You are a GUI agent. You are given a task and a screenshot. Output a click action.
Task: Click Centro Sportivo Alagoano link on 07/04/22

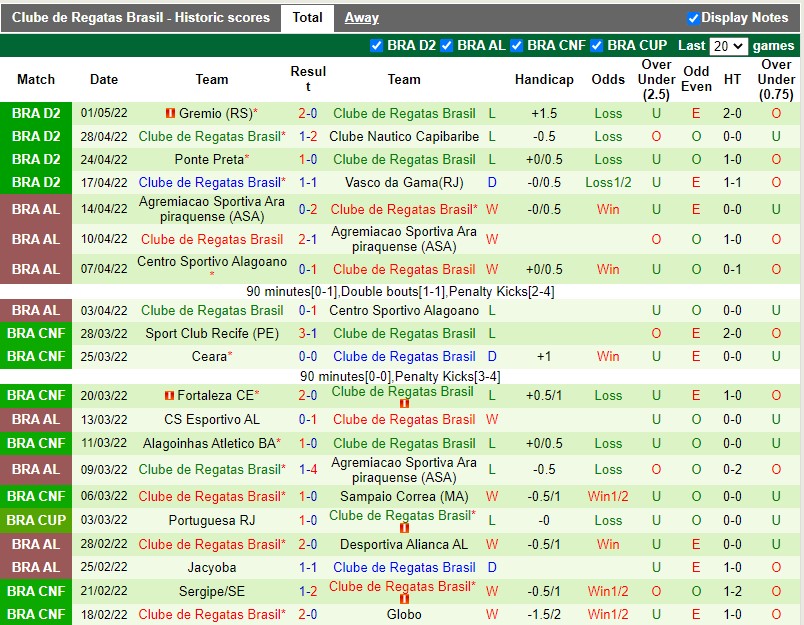[x=212, y=261]
